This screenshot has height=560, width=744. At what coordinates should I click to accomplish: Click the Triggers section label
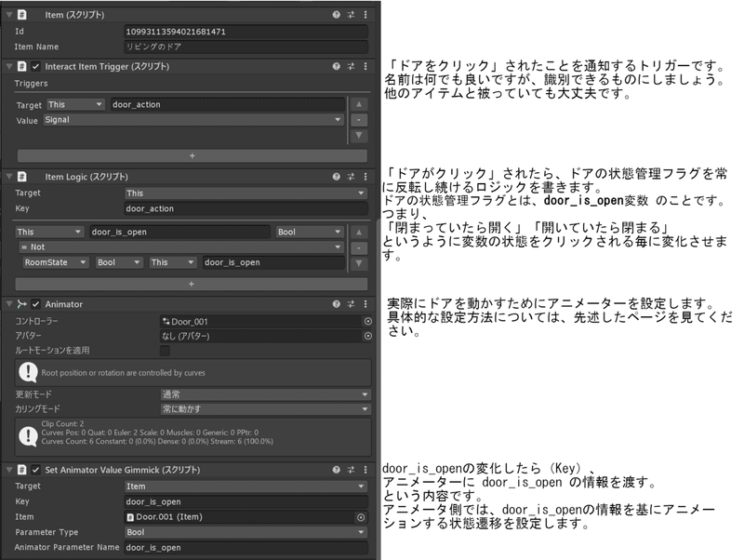31,84
